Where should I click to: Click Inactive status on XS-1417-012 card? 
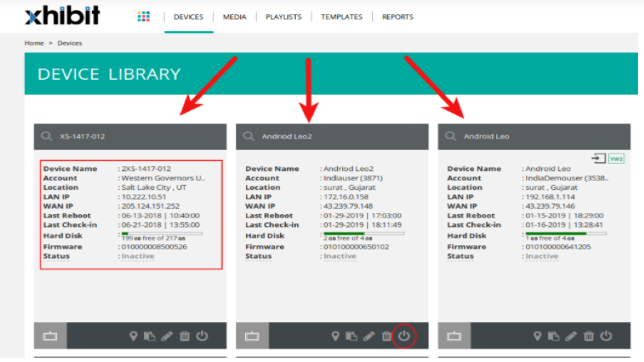137,256
